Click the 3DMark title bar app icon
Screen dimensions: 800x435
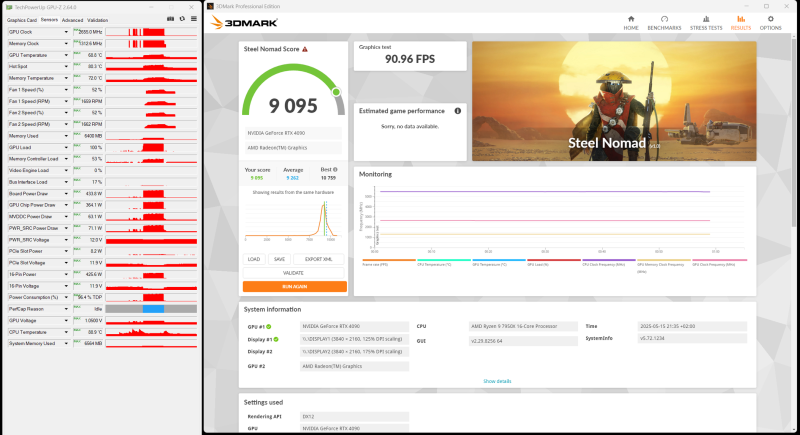[210, 6]
